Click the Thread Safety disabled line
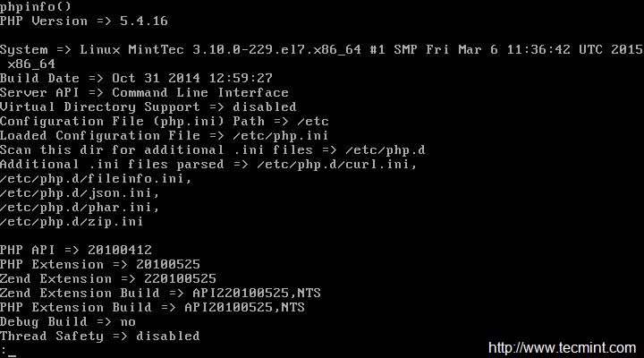 pyautogui.click(x=100, y=336)
